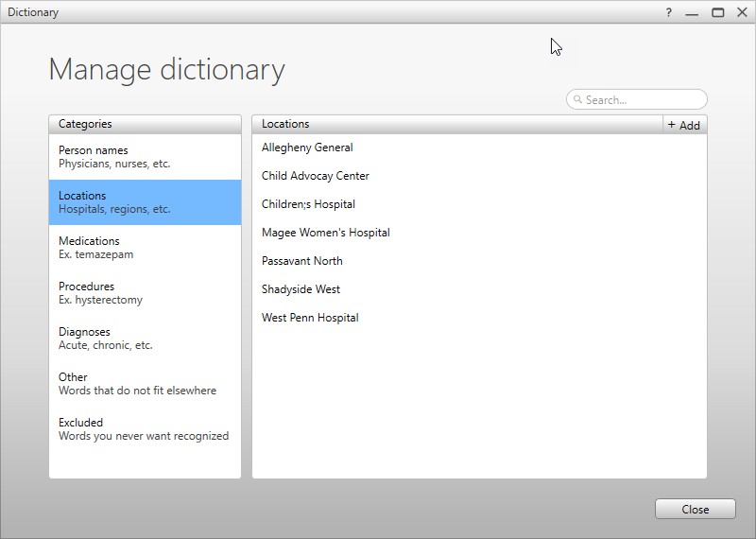Click the search magnifier icon
The image size is (756, 539).
576,100
